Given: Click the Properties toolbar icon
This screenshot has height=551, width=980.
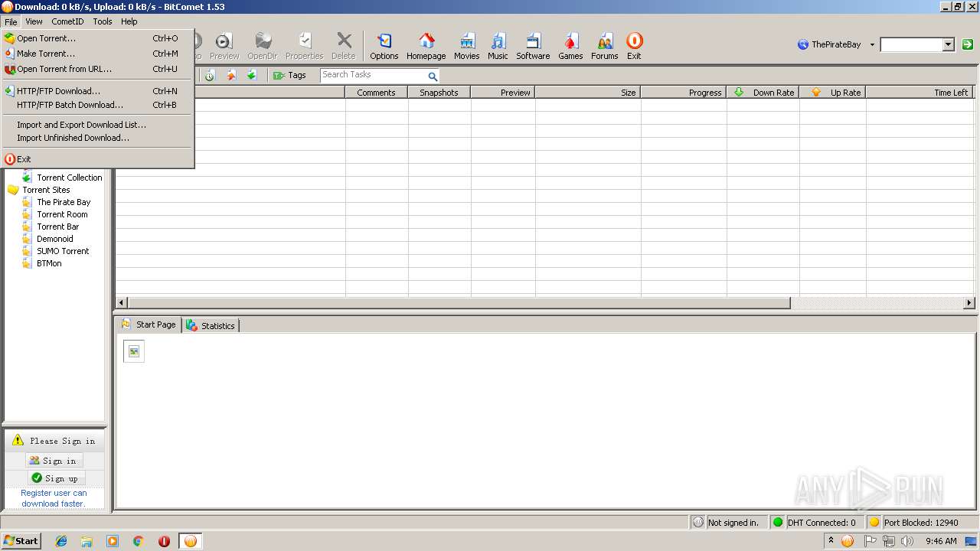Looking at the screenshot, I should tap(305, 46).
